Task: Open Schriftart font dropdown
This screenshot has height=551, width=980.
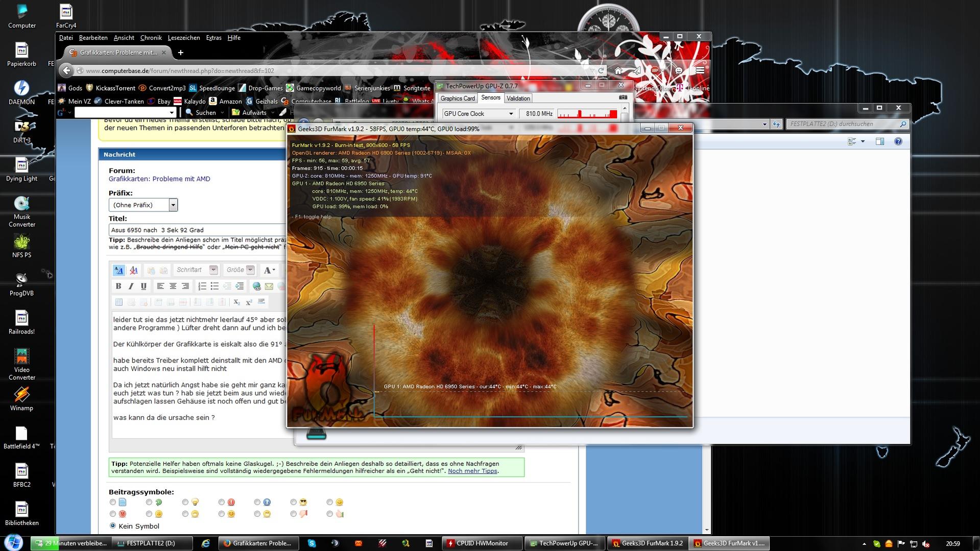Action: 196,270
